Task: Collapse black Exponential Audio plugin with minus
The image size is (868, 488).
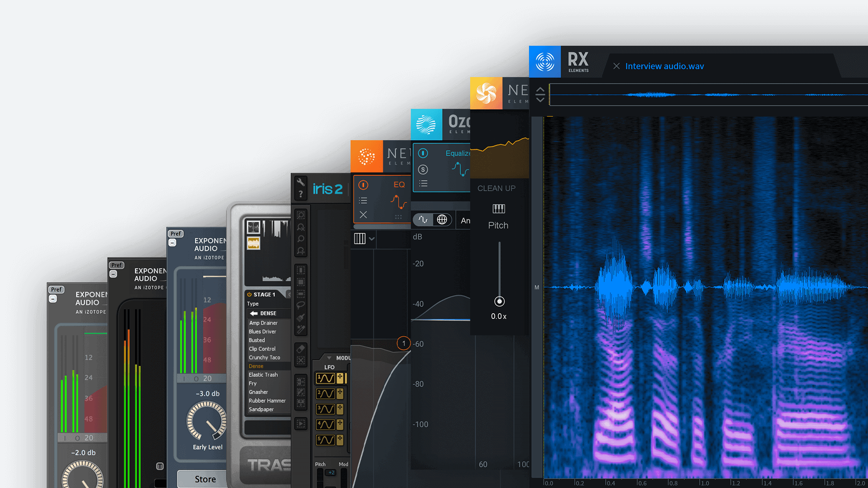Action: point(113,274)
